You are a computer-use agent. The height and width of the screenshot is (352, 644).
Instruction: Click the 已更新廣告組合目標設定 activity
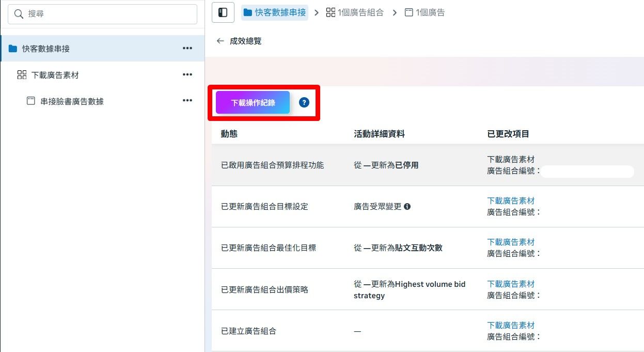[264, 207]
